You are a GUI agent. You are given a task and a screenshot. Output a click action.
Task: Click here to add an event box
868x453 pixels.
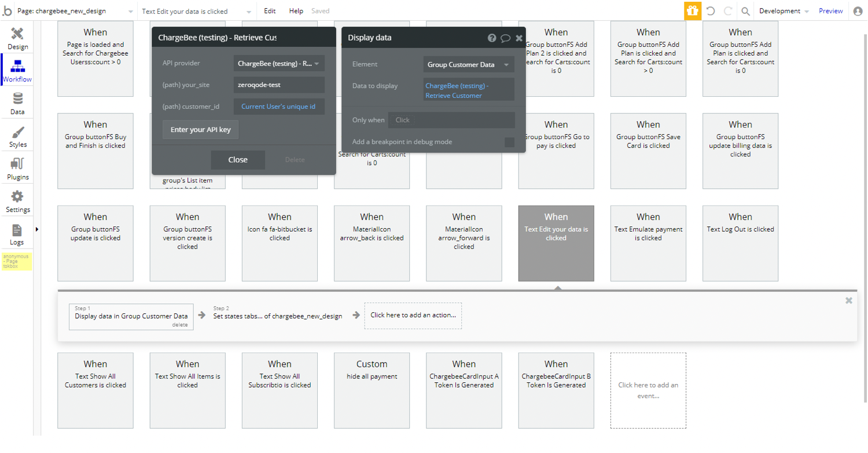(x=648, y=390)
